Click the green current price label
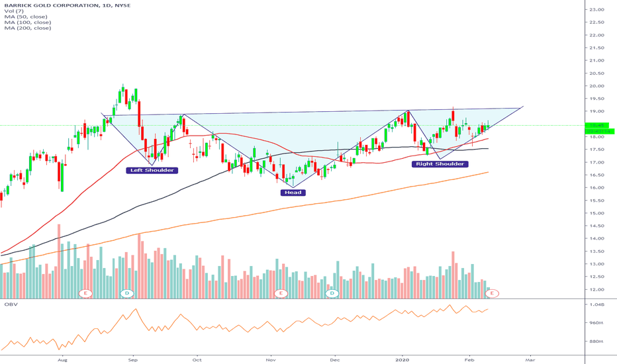Image resolution: width=617 pixels, height=364 pixels. (x=597, y=126)
